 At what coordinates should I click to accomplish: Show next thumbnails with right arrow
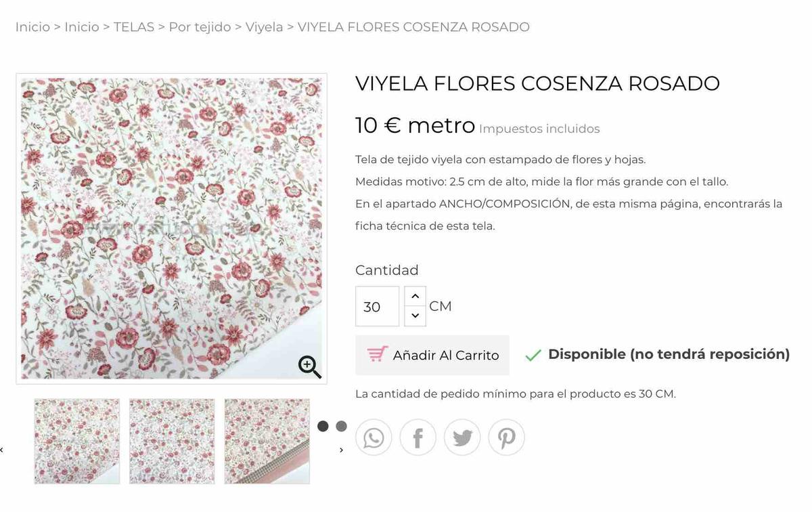341,450
